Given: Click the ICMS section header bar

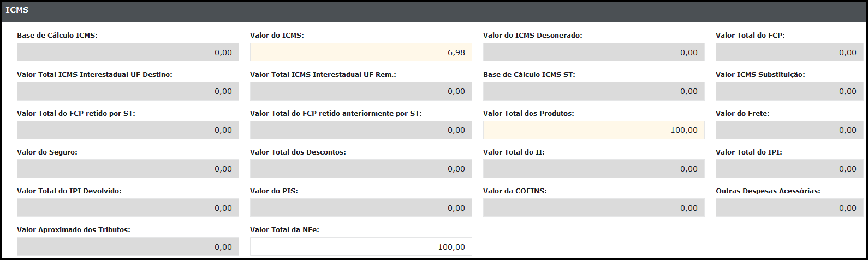Looking at the screenshot, I should (434, 10).
